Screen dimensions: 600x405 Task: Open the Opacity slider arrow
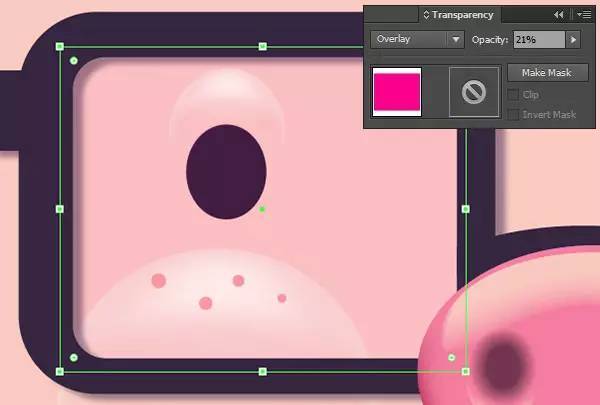tap(573, 39)
